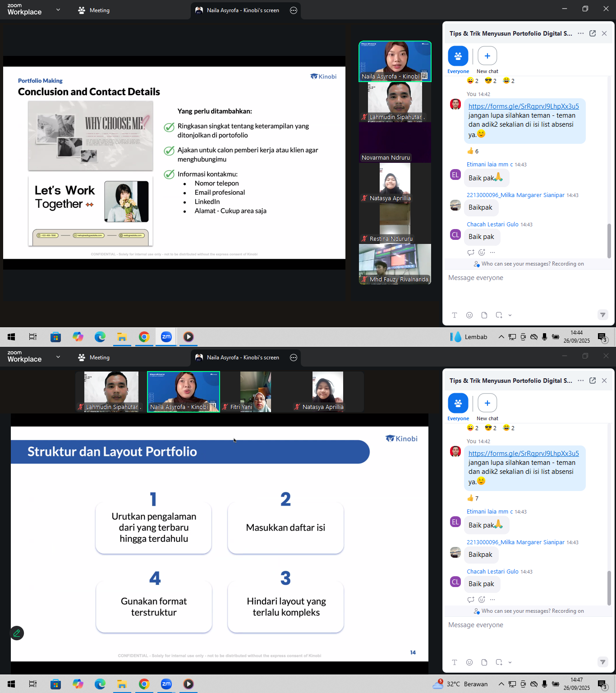
Task: Click send message arrow in chat above 14:47 clock
Action: pyautogui.click(x=602, y=662)
